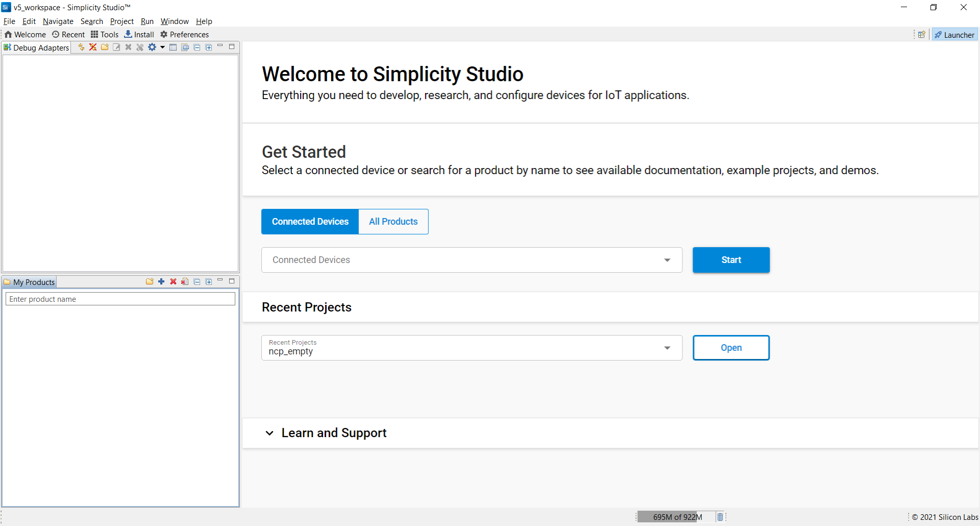This screenshot has width=980, height=526.
Task: Click the Start button
Action: click(x=731, y=260)
